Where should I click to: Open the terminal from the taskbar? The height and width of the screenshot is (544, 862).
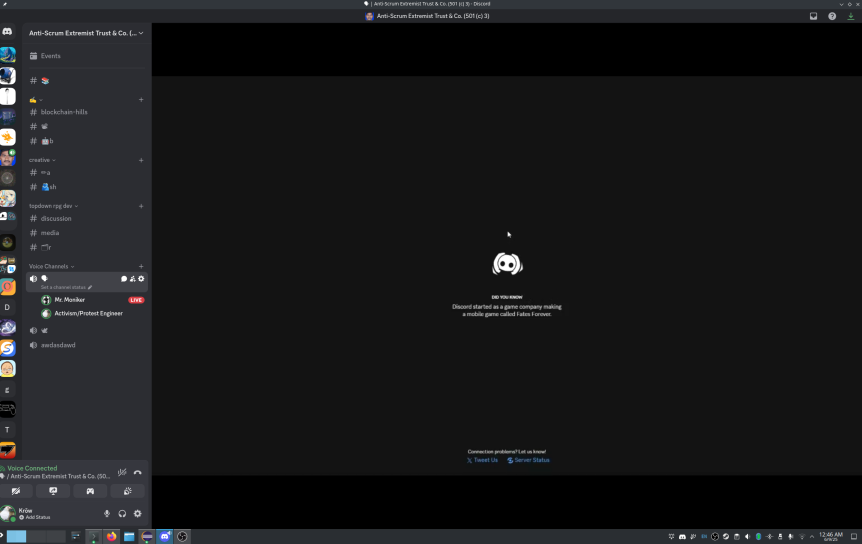(x=93, y=536)
